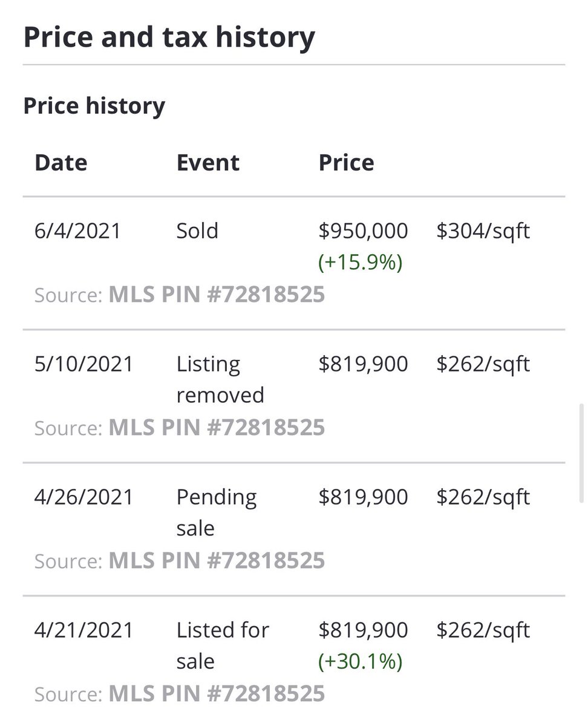588x726 pixels.
Task: Click the $950,000 sold price
Action: (x=363, y=231)
